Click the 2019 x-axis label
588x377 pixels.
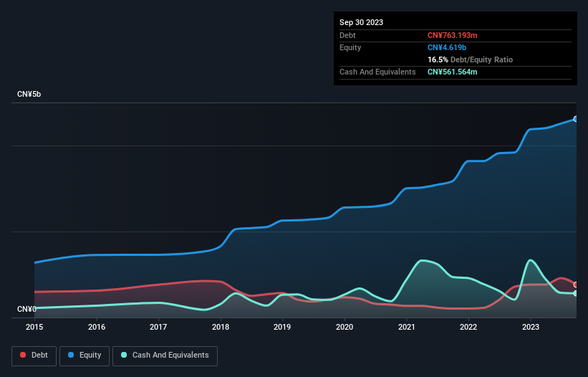pos(282,327)
